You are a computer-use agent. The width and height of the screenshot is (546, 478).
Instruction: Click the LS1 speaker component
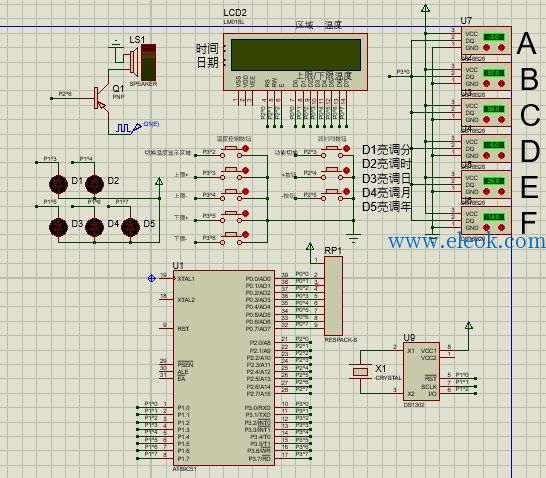[x=143, y=62]
